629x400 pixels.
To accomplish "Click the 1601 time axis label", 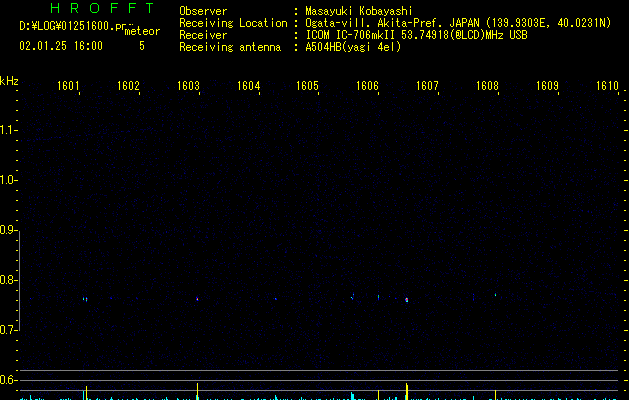I will [x=68, y=86].
